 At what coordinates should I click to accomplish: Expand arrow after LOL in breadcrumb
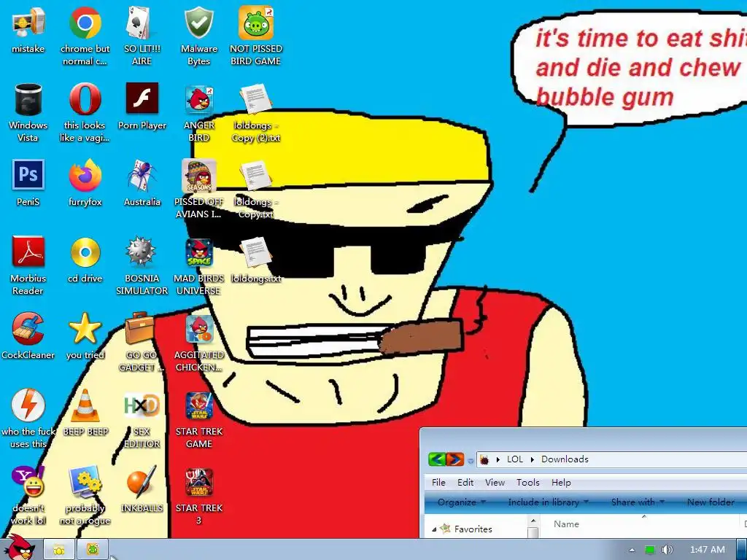(x=532, y=459)
